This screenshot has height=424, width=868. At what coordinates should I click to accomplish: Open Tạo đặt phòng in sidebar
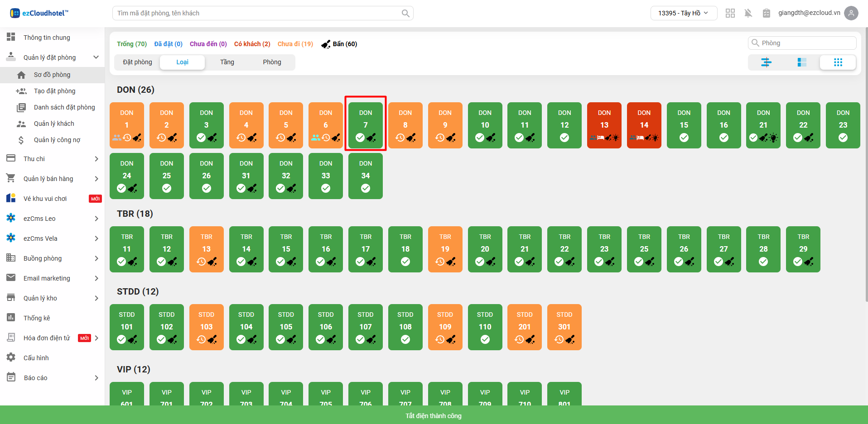click(x=54, y=91)
